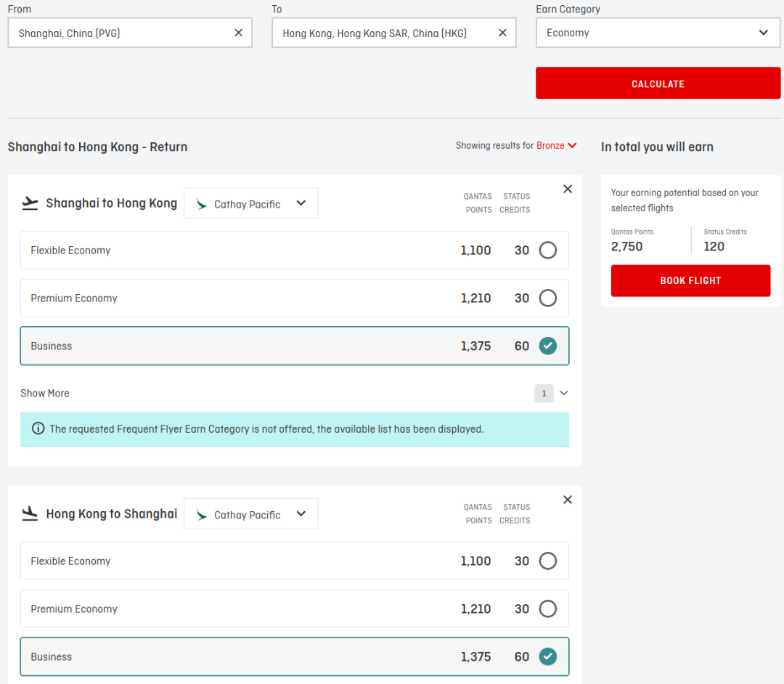
Task: Select Premium Economy for Shanghai to Hong Kong
Action: click(547, 298)
